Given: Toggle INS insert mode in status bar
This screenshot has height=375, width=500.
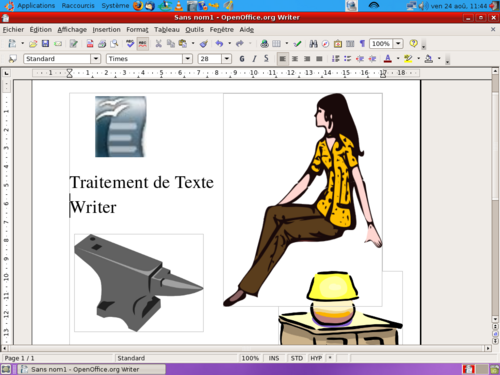Looking at the screenshot, I should (274, 358).
